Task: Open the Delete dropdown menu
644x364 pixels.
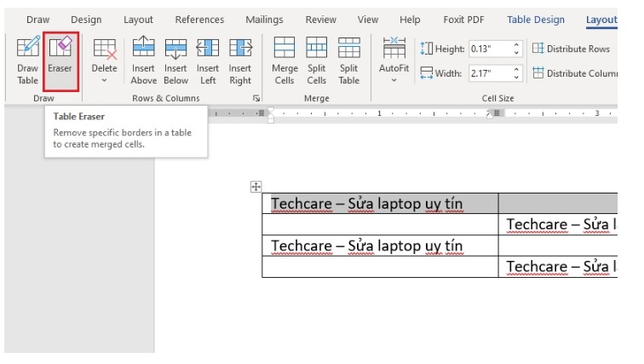Action: [104, 60]
